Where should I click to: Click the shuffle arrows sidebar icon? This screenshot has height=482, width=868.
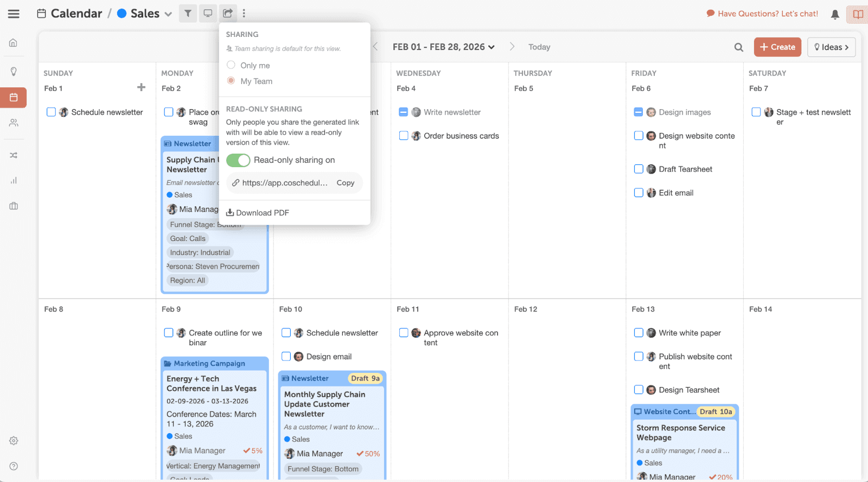click(14, 155)
